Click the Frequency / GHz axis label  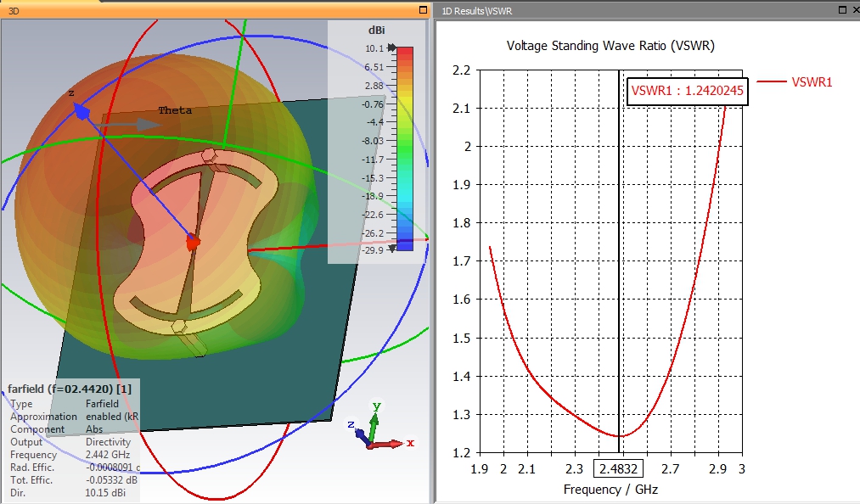[x=610, y=490]
